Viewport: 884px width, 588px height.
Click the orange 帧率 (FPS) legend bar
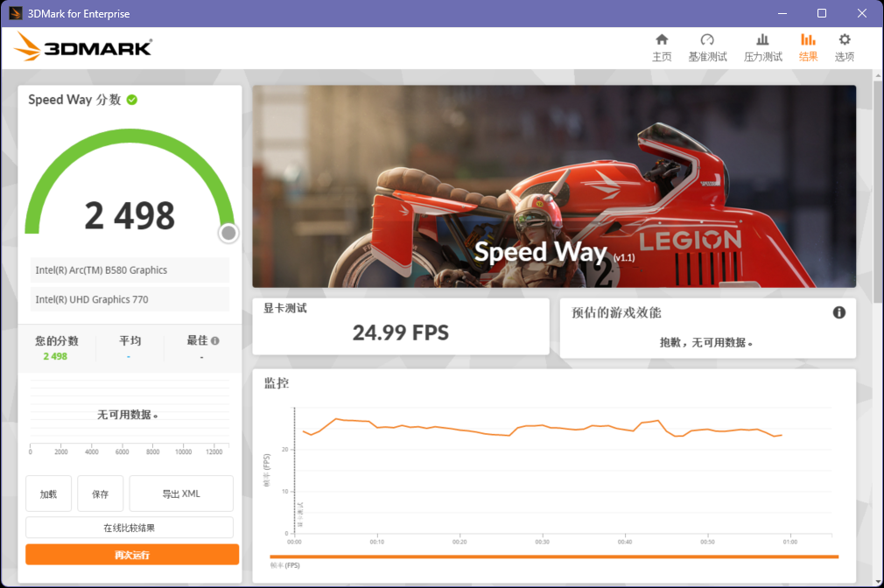[554, 557]
